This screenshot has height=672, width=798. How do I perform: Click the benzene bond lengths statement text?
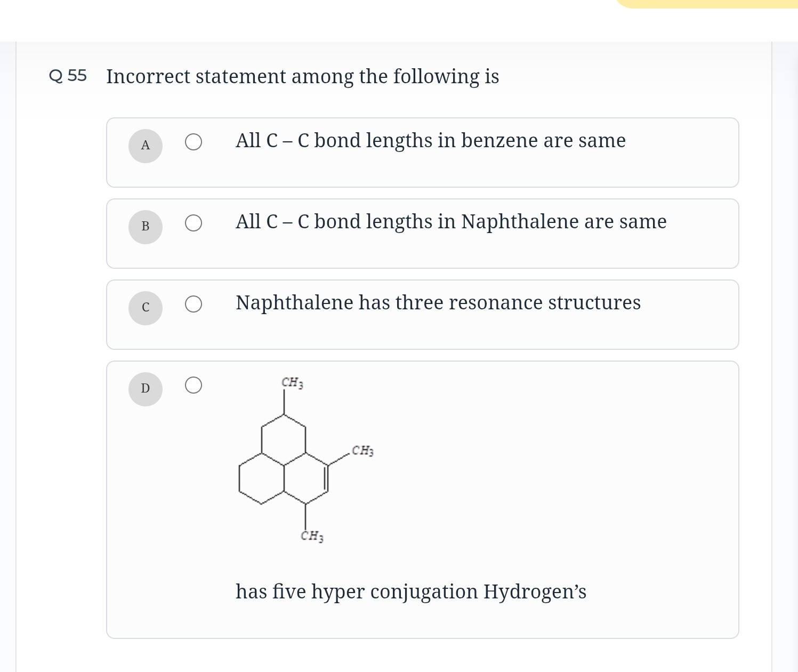tap(430, 141)
